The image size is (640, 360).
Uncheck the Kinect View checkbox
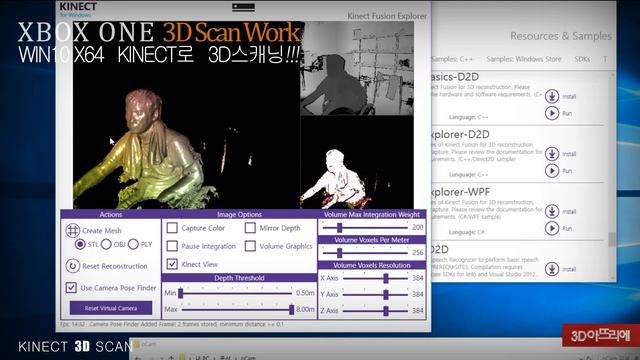172,264
